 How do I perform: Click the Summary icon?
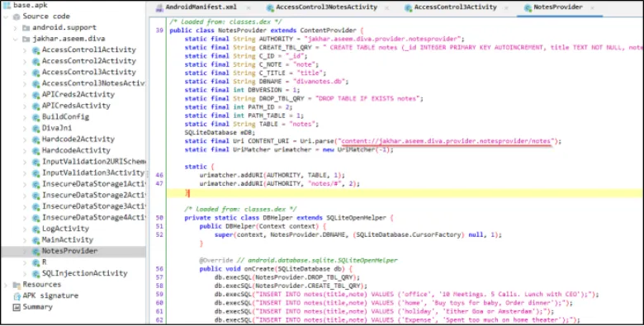[17, 307]
